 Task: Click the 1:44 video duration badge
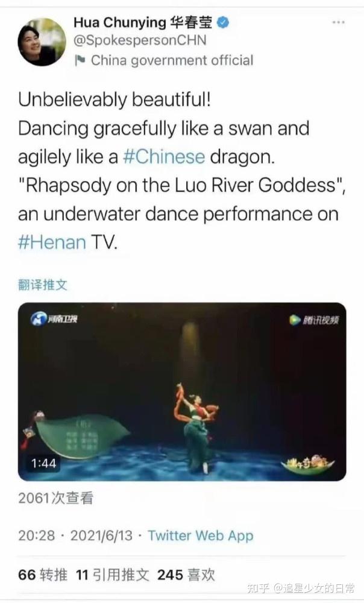(x=43, y=463)
